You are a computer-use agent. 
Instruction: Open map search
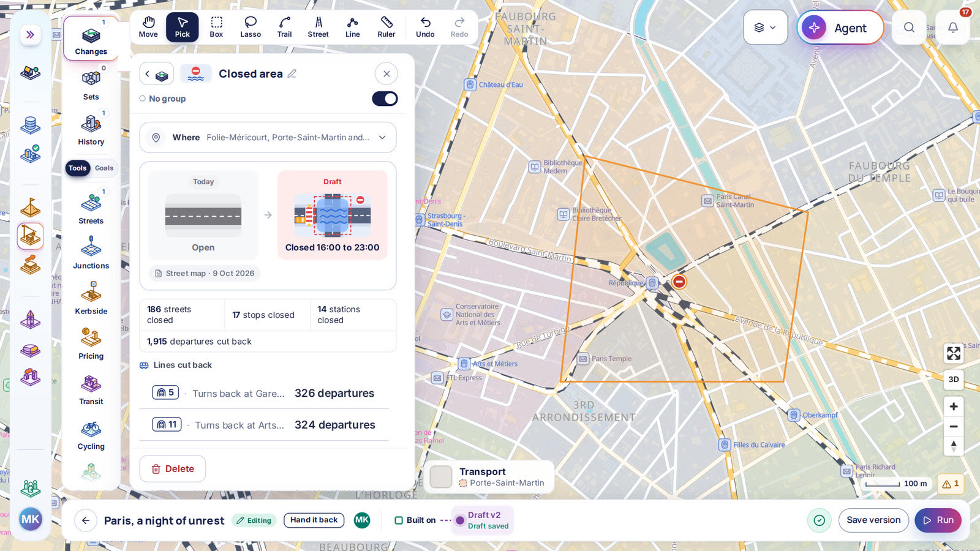(x=909, y=27)
